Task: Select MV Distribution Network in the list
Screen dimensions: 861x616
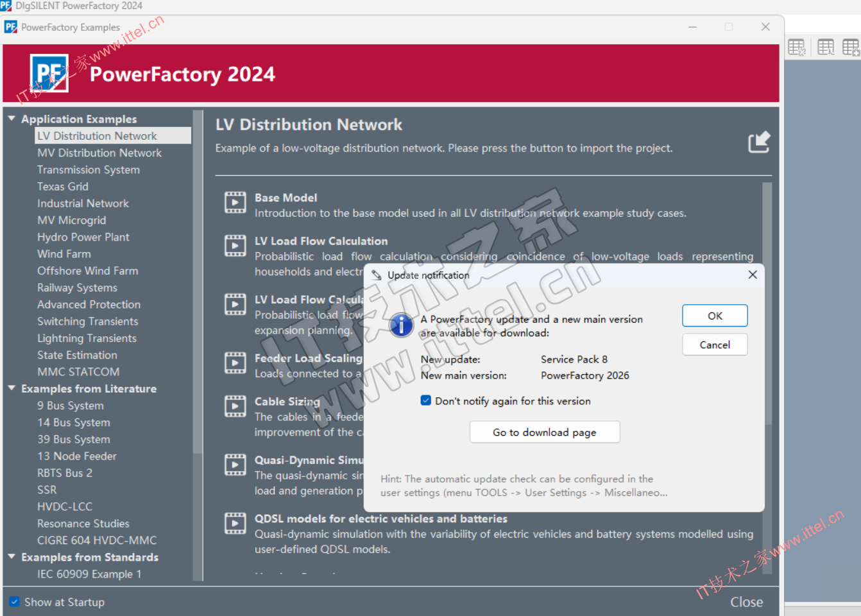Action: pos(99,153)
